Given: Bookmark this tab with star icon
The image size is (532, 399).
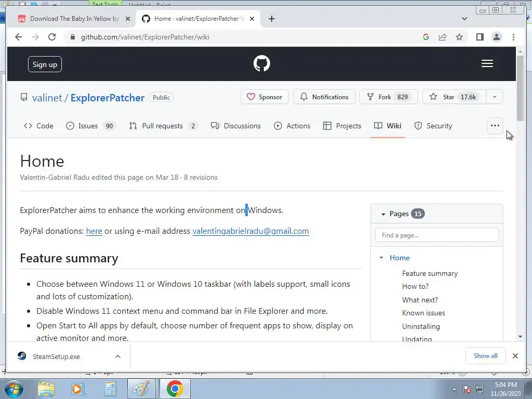Looking at the screenshot, I should click(459, 37).
